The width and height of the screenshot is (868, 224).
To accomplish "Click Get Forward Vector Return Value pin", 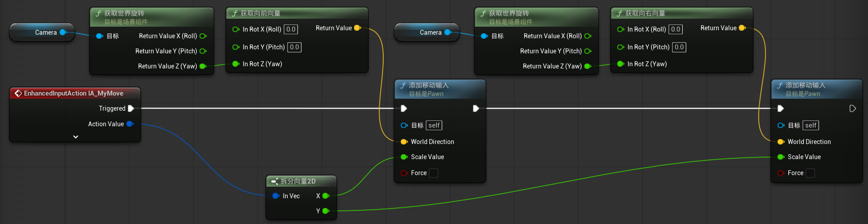I will [x=357, y=28].
